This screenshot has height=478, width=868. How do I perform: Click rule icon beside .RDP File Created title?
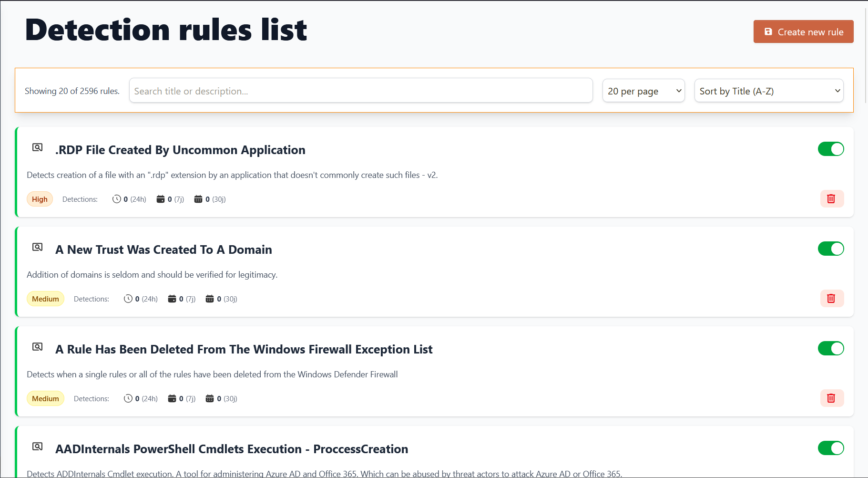(38, 147)
